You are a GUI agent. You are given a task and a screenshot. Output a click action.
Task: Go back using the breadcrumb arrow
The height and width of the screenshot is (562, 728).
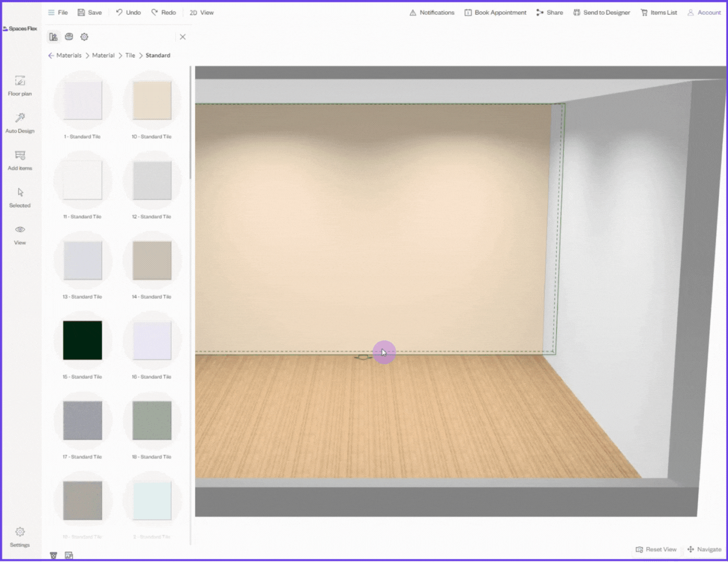[51, 55]
